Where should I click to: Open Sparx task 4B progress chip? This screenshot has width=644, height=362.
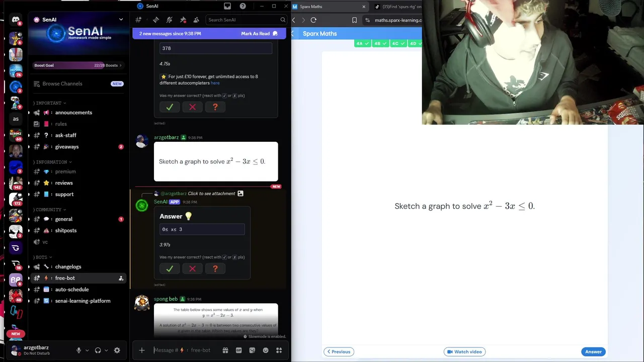pyautogui.click(x=380, y=44)
